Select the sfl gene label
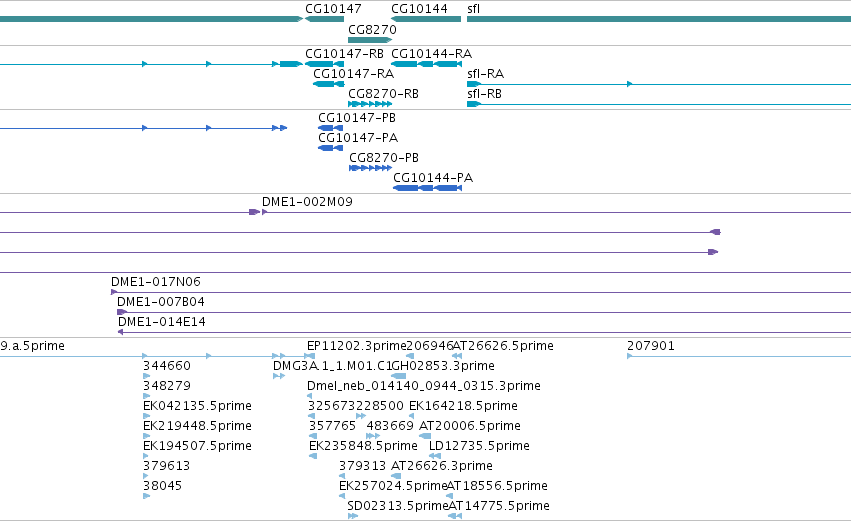The height and width of the screenshot is (521, 851). click(473, 9)
